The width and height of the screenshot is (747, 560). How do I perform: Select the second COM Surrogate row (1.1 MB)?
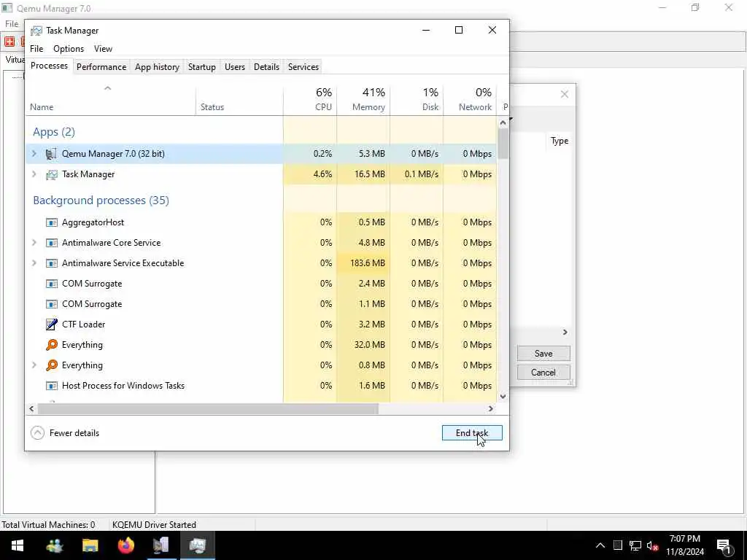[x=261, y=304]
